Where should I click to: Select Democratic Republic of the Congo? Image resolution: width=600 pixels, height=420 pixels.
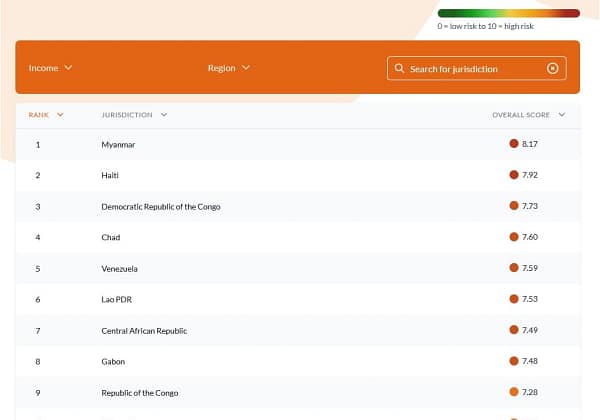(x=160, y=206)
